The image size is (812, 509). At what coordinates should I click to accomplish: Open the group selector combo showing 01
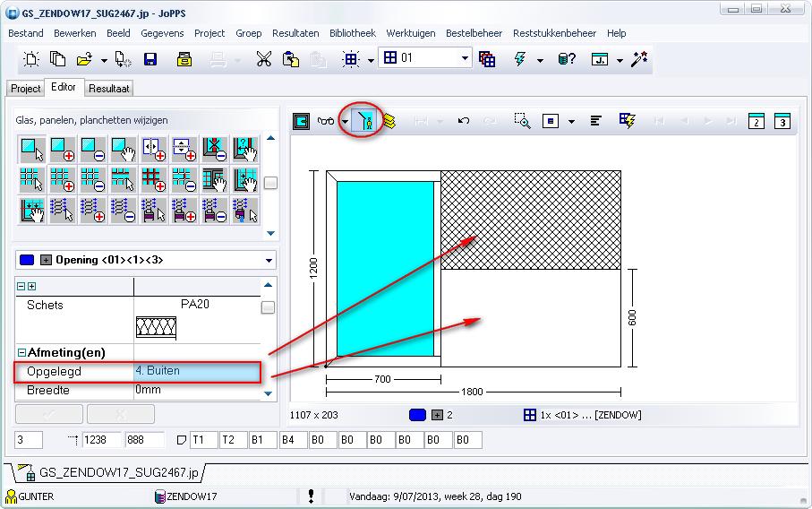[425, 57]
